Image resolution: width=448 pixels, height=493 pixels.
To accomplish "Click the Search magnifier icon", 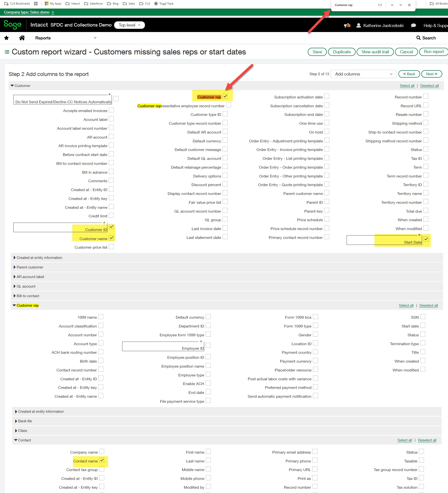I will (x=418, y=38).
